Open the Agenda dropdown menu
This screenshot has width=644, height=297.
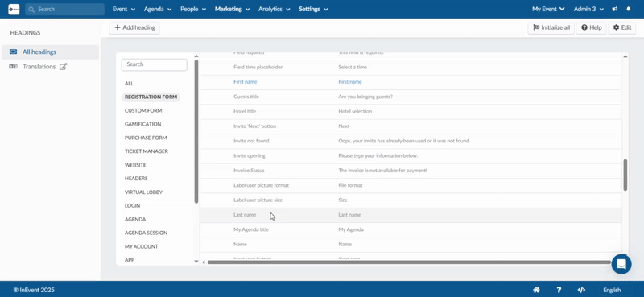click(158, 9)
